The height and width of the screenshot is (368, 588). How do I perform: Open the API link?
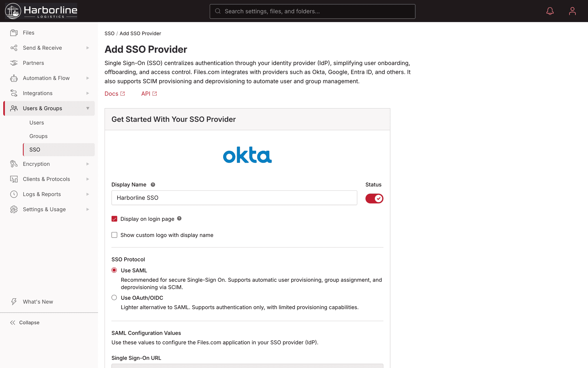[x=149, y=94]
